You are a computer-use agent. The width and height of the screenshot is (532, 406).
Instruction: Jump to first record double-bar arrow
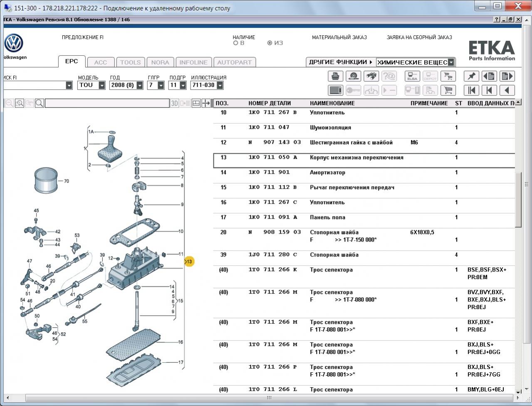coord(471,90)
